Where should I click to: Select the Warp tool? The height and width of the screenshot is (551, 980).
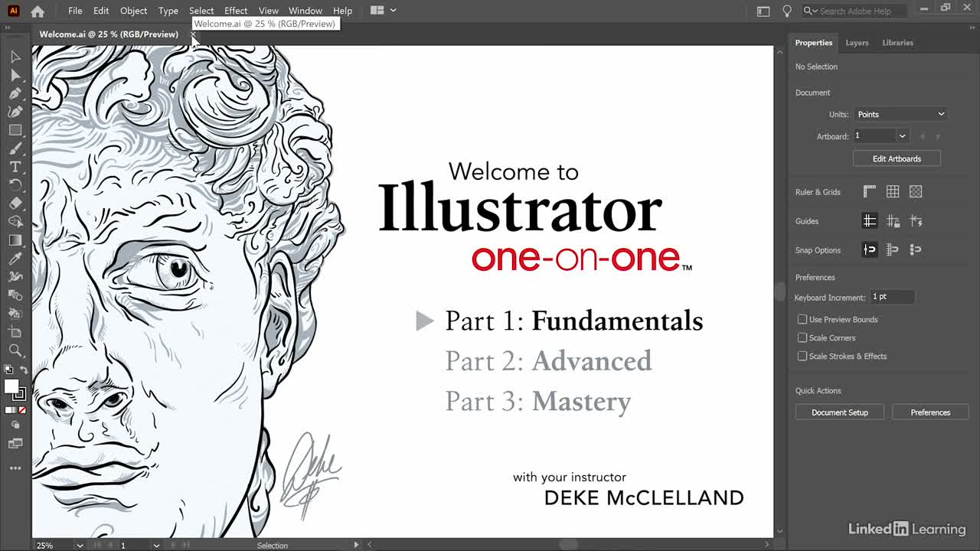point(15,277)
